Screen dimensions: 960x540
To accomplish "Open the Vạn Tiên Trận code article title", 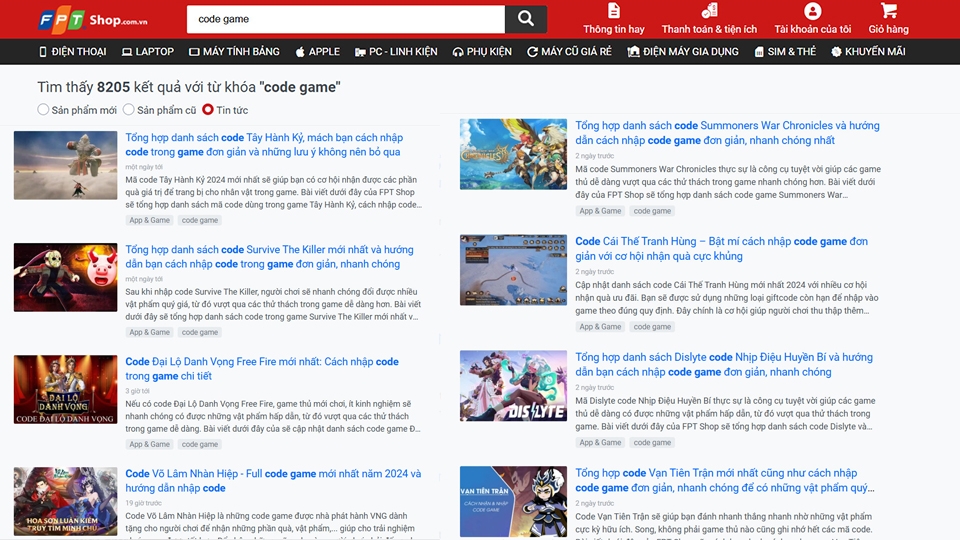I will coord(725,480).
